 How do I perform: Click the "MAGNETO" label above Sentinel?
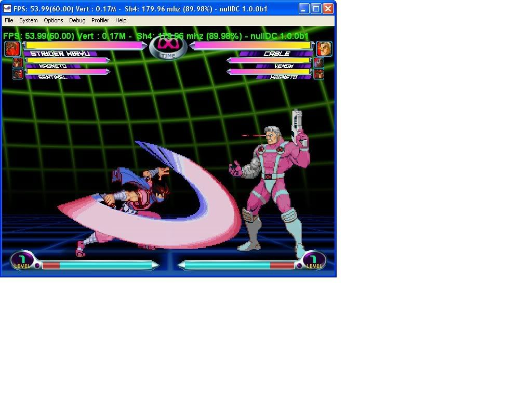point(52,66)
